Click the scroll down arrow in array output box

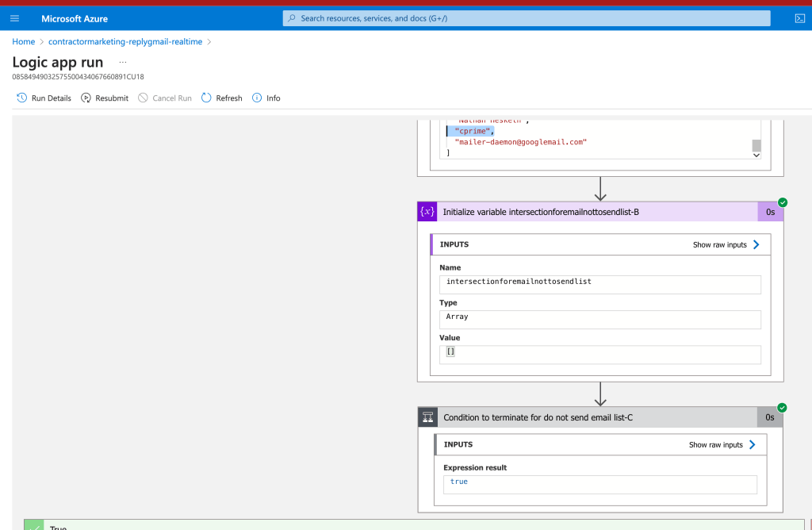pyautogui.click(x=756, y=155)
